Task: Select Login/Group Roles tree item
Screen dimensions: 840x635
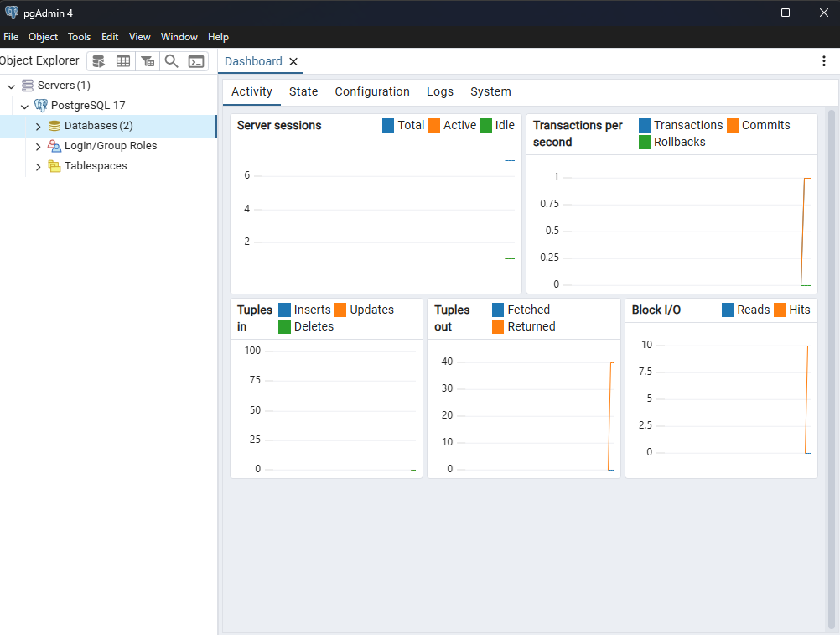Action: coord(111,146)
